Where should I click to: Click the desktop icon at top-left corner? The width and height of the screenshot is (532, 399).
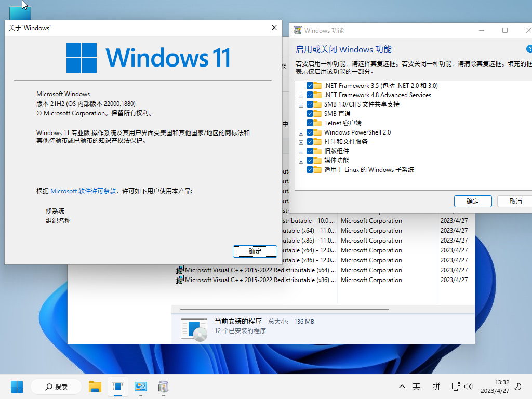tap(20, 13)
